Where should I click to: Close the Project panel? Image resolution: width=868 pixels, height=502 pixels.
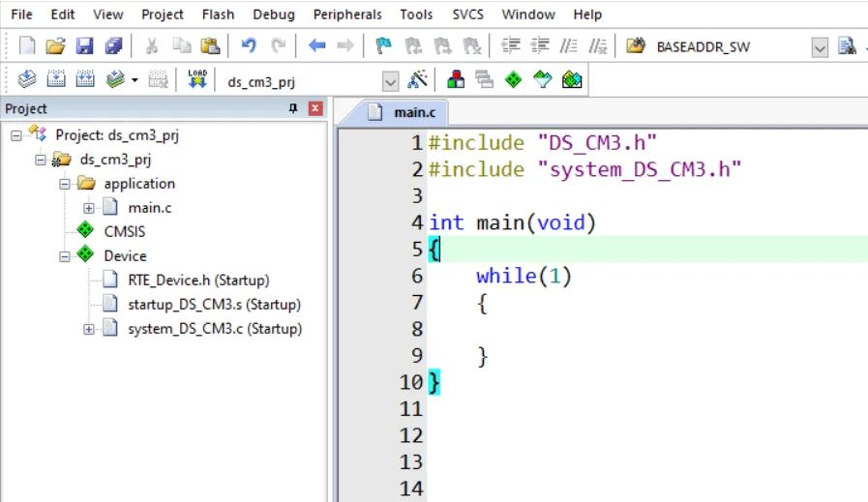coord(315,108)
